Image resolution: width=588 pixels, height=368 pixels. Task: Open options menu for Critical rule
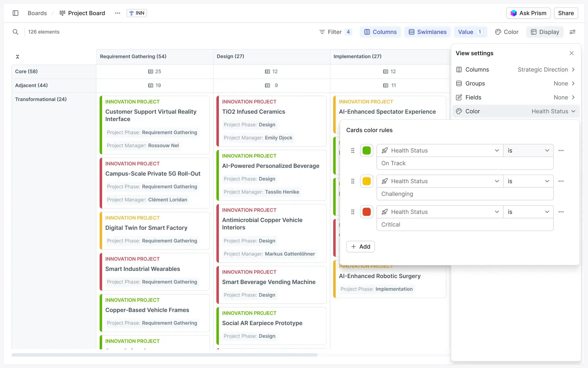pyautogui.click(x=561, y=212)
